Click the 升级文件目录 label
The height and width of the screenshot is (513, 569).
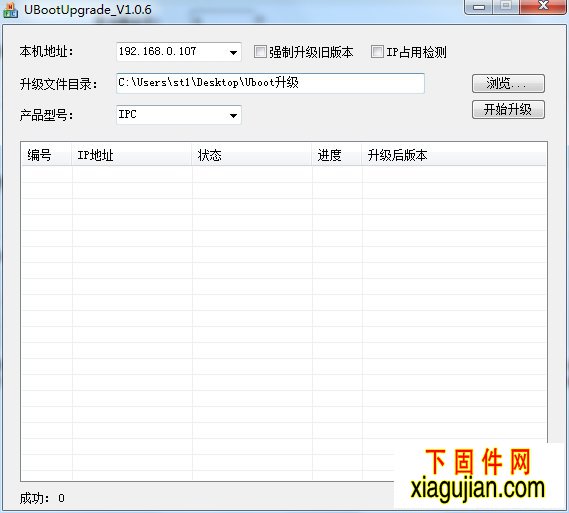(x=58, y=84)
